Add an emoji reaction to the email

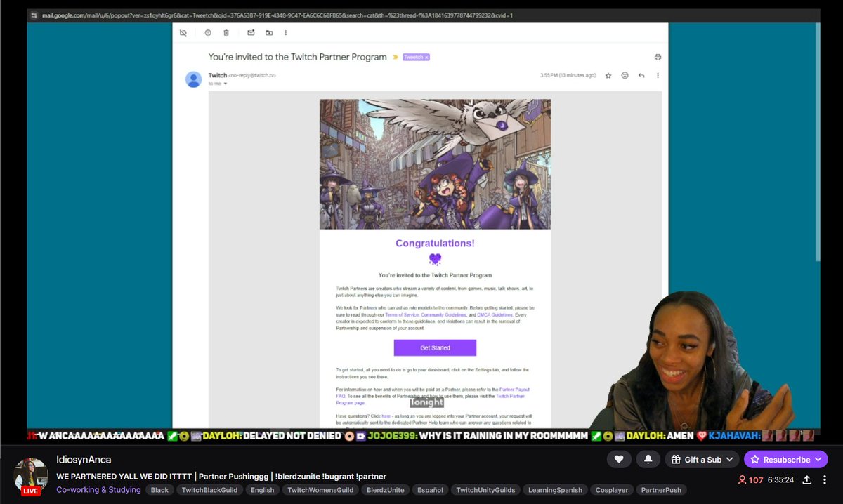625,75
